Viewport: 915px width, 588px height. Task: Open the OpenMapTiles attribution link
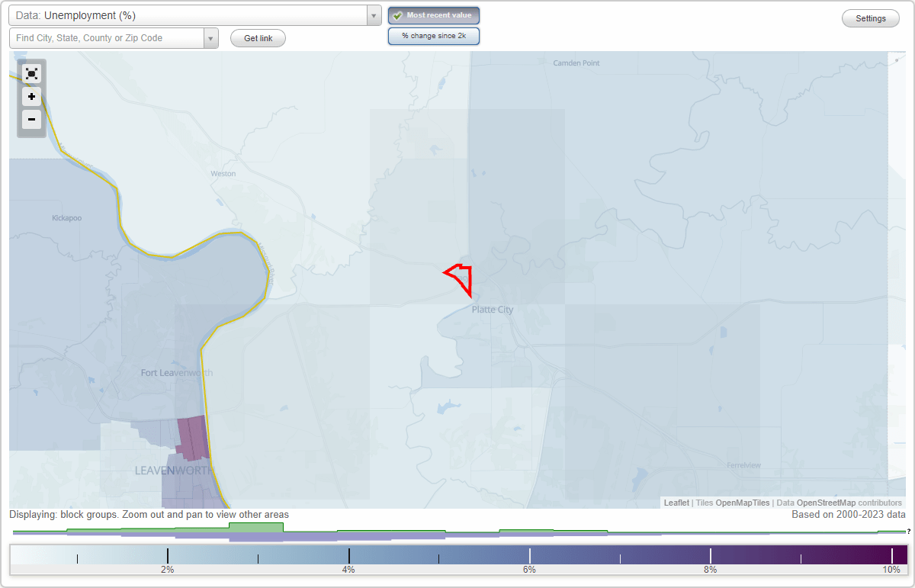[743, 503]
